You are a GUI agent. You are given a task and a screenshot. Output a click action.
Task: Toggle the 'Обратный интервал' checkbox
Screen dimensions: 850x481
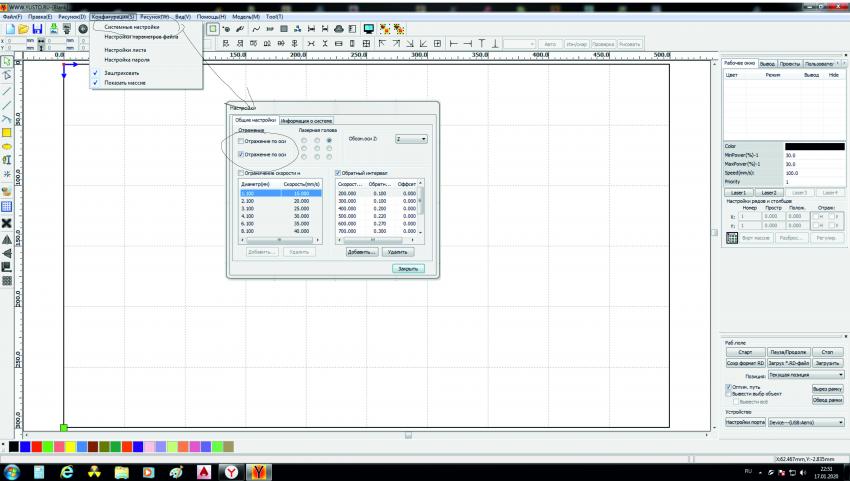[x=339, y=173]
